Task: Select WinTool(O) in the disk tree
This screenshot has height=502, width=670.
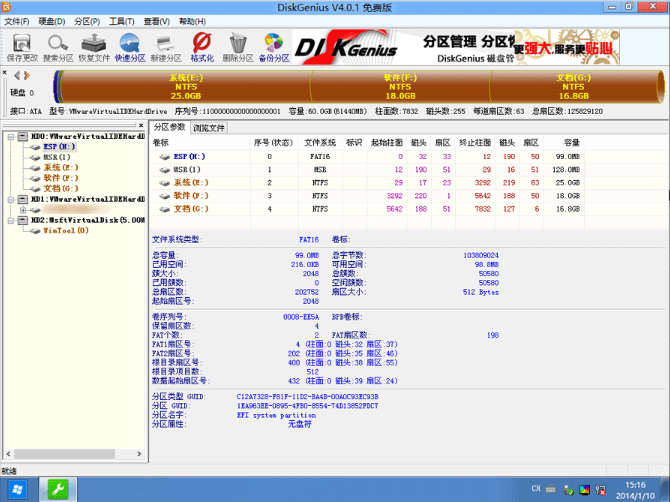Action: coord(66,231)
